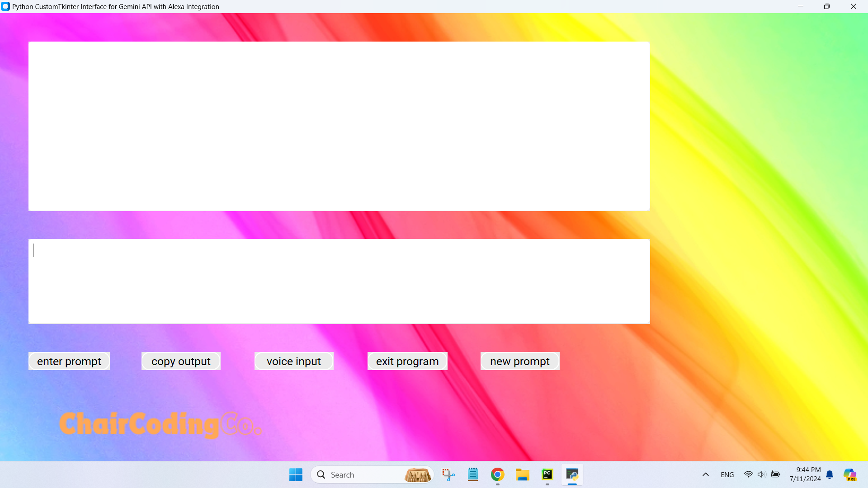This screenshot has height=488, width=868.
Task: Click the enter prompt button
Action: tap(69, 361)
